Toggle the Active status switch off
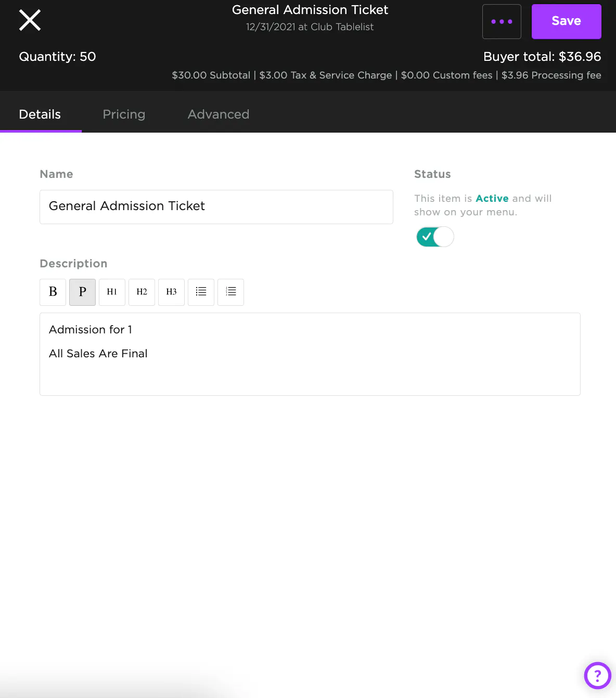This screenshot has width=616, height=698. [x=435, y=237]
